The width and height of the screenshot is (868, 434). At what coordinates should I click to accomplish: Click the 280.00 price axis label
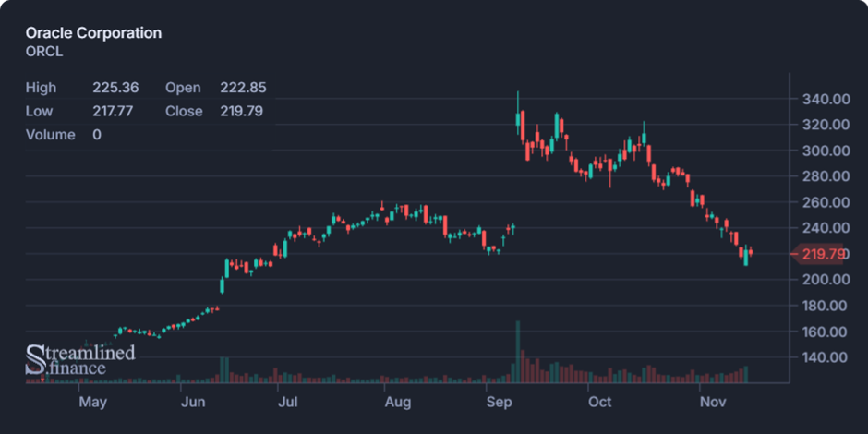(826, 176)
